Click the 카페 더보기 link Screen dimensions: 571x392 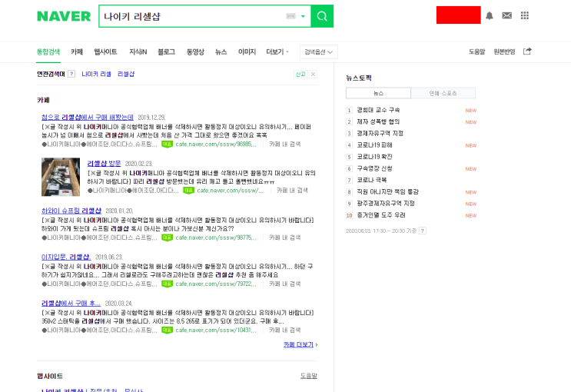300,344
